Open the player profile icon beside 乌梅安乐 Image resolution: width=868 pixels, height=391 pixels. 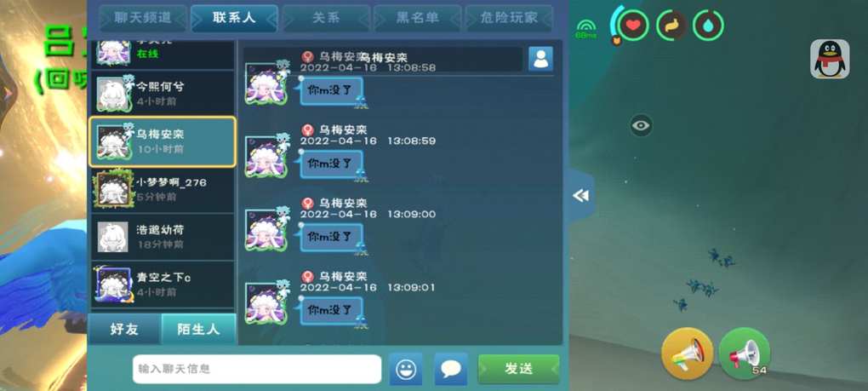tap(540, 59)
